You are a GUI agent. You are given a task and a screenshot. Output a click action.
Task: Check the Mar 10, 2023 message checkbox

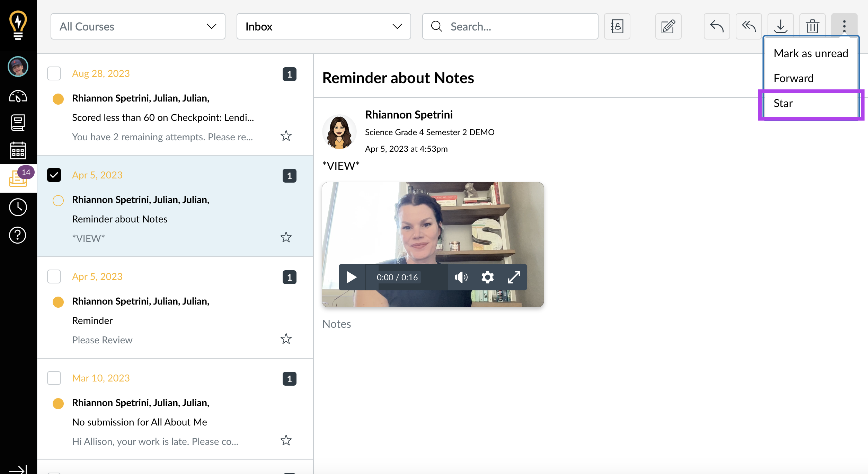click(54, 378)
